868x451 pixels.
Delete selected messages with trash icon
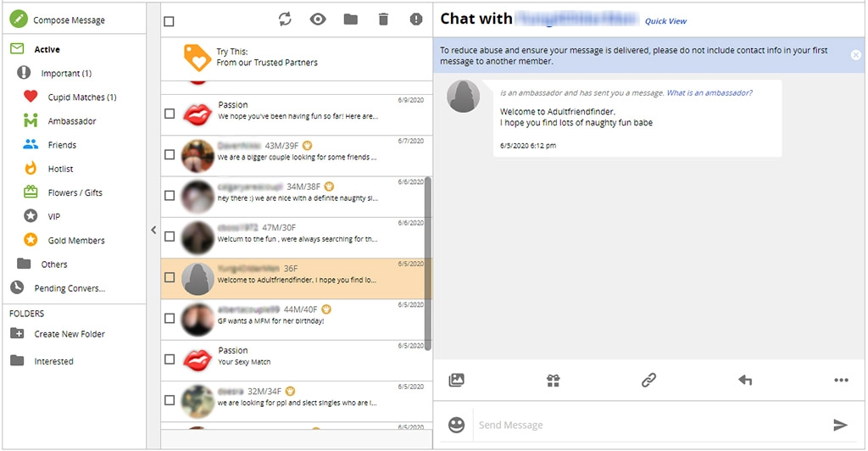click(383, 19)
